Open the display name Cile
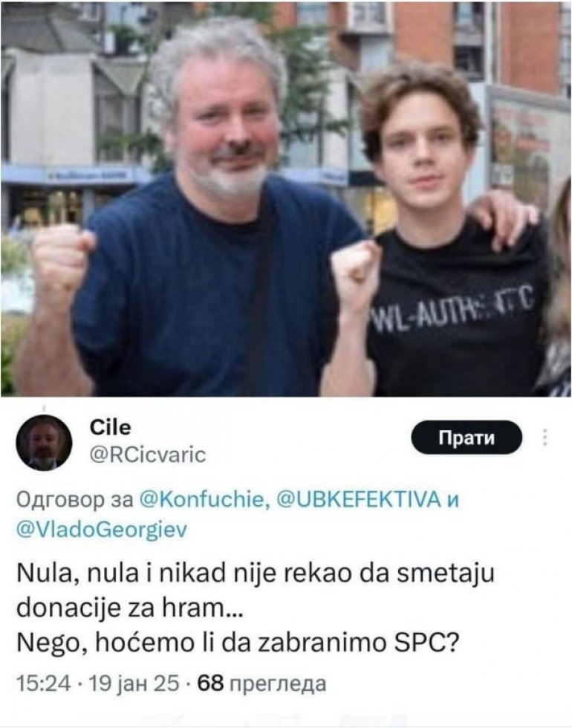The image size is (572, 728). [110, 428]
